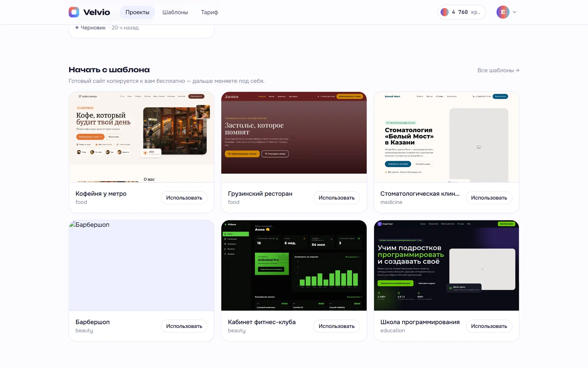Use the Школа программирования template
588x368 pixels.
(x=489, y=326)
